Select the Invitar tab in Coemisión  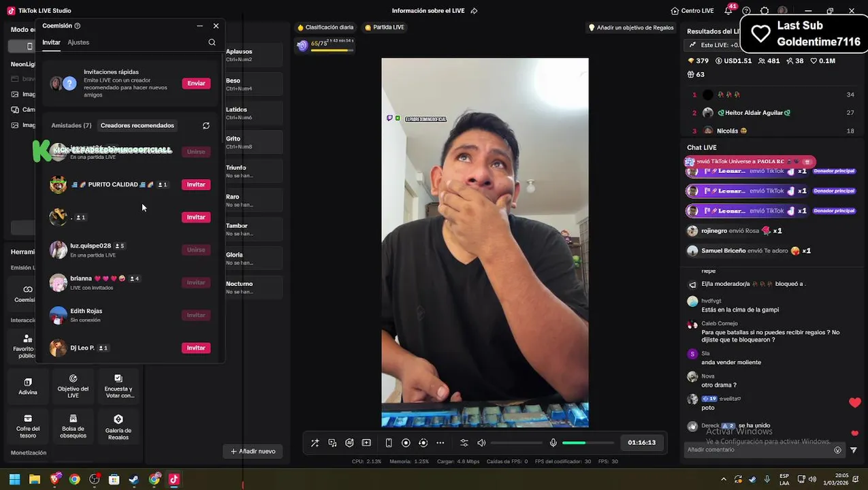(x=51, y=42)
